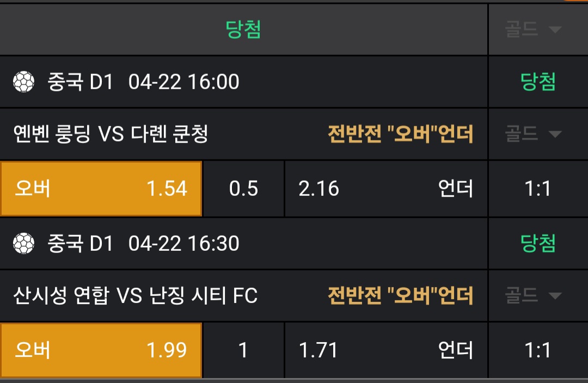Click the 0.5 handicap line value
Viewport: 588px width, 383px height.
pos(243,189)
